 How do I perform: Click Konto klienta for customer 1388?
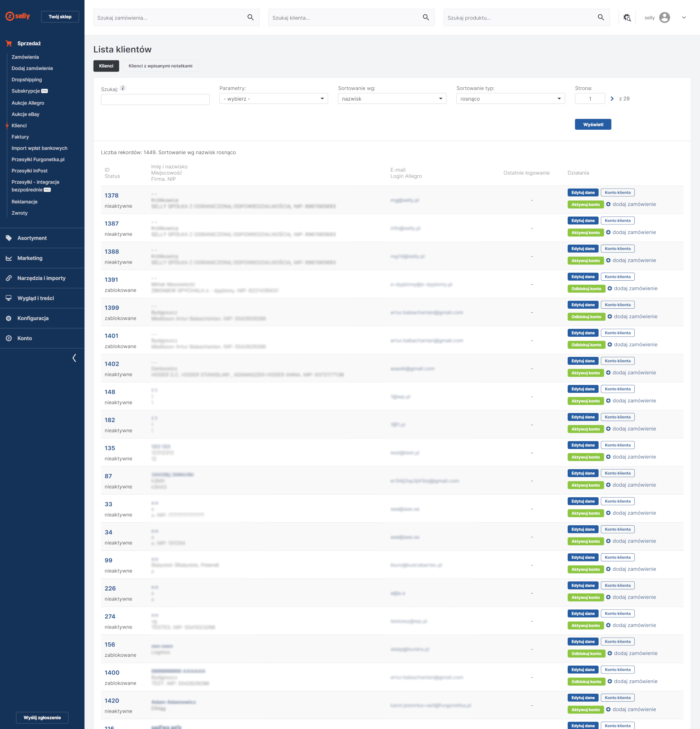tap(617, 248)
